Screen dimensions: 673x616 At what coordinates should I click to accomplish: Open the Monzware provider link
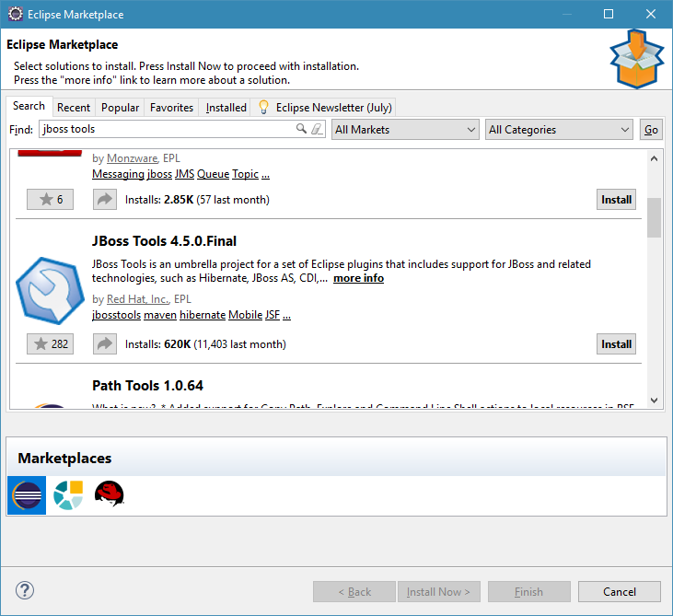tap(133, 158)
